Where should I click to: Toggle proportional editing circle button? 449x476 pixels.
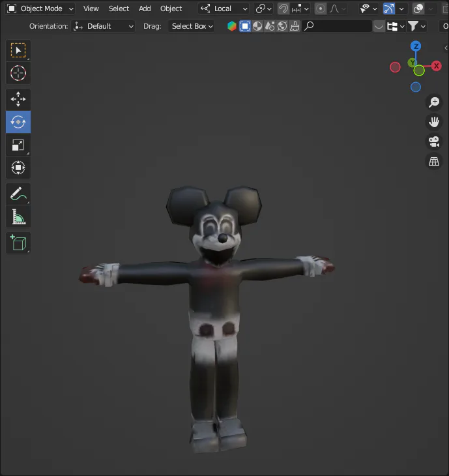coord(321,9)
